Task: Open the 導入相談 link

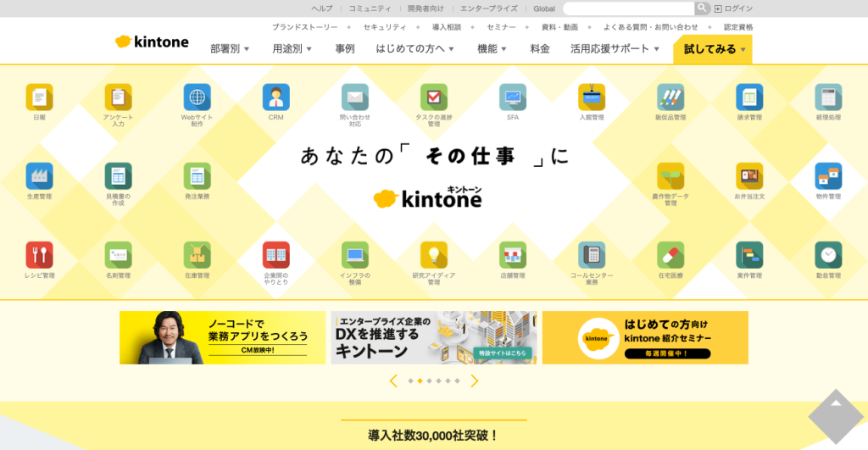Action: point(446,27)
